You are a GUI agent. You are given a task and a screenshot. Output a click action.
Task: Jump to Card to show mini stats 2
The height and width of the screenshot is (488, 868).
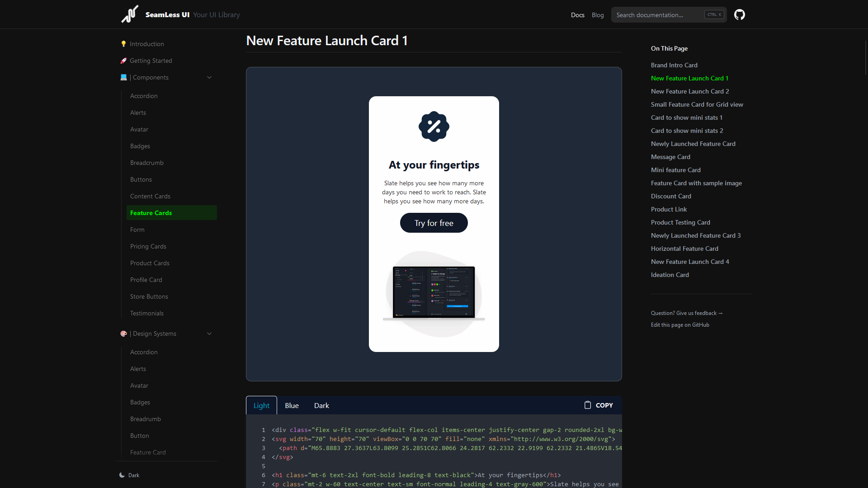coord(687,131)
